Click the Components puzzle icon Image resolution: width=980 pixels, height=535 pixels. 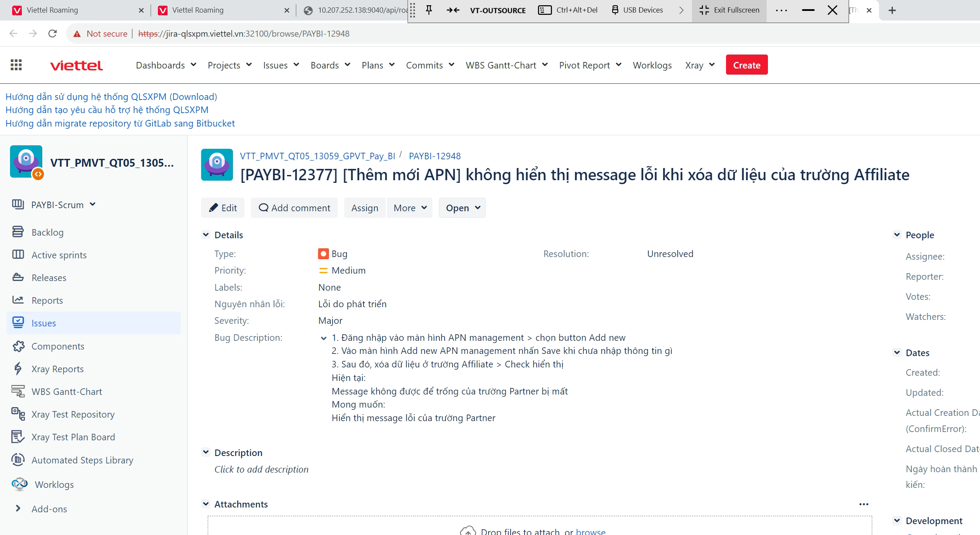tap(18, 346)
